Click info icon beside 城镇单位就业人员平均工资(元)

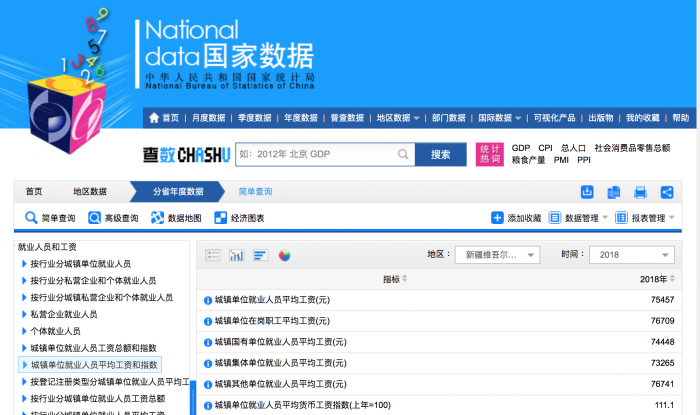208,300
